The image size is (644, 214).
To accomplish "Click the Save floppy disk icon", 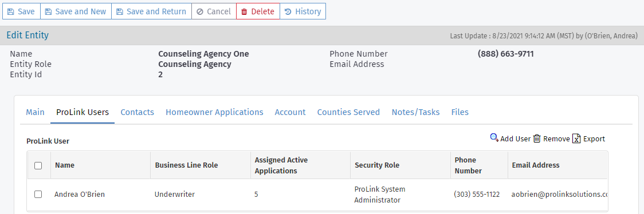I will pos(11,11).
